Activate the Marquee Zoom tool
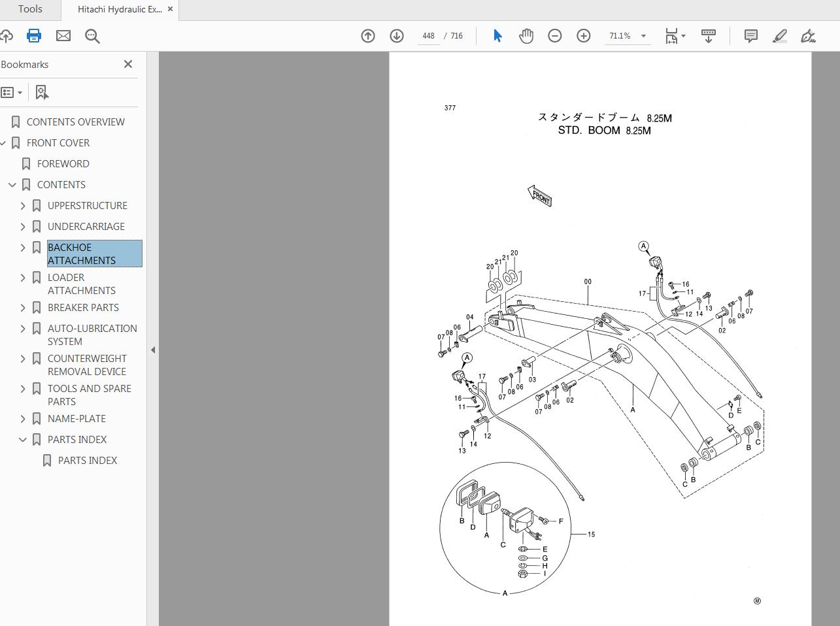 [x=92, y=36]
